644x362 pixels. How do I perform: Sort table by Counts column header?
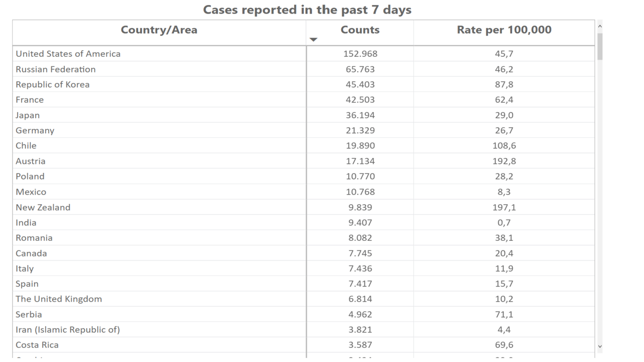click(360, 30)
